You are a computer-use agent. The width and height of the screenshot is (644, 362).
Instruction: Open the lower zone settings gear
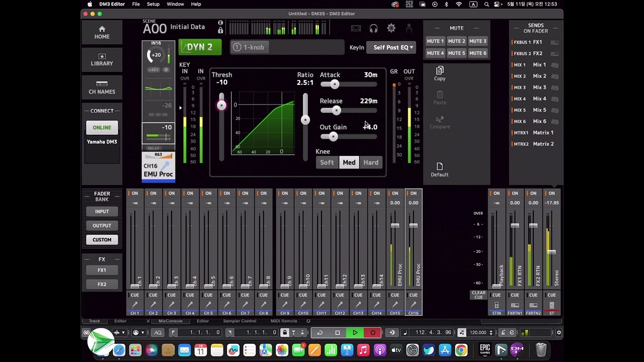click(x=308, y=321)
